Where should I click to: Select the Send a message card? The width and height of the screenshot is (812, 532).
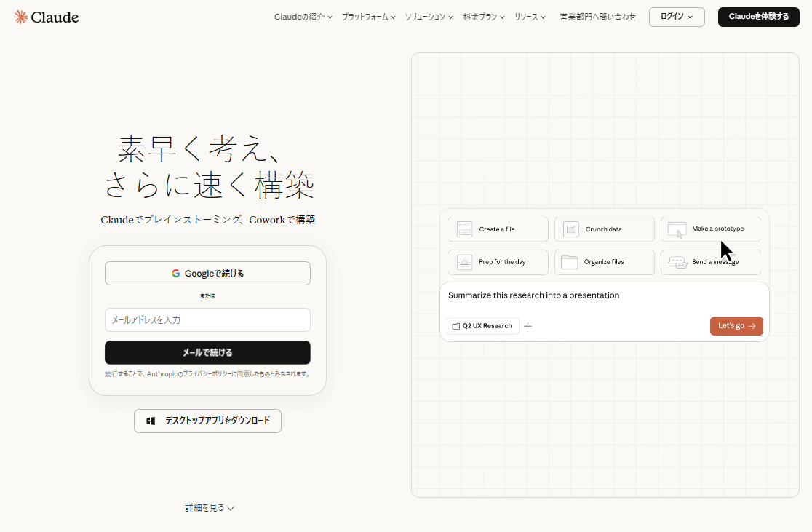pos(711,262)
